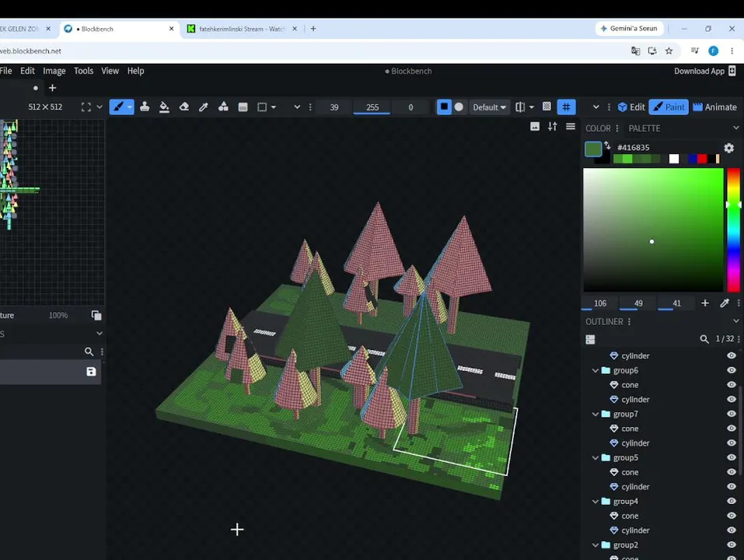Click the viewport swap arrows icon
The height and width of the screenshot is (560, 744).
[x=552, y=126]
